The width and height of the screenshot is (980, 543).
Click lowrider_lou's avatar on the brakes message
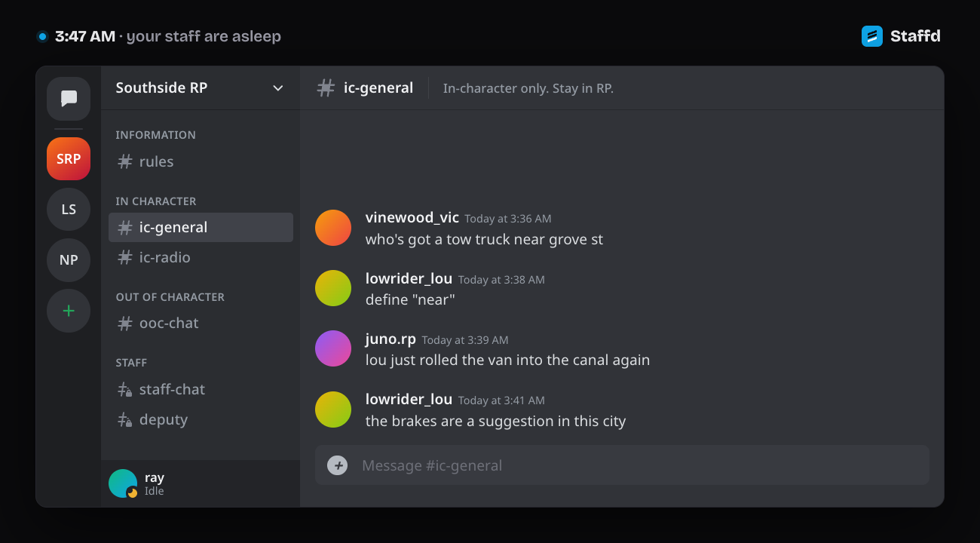[x=333, y=410]
